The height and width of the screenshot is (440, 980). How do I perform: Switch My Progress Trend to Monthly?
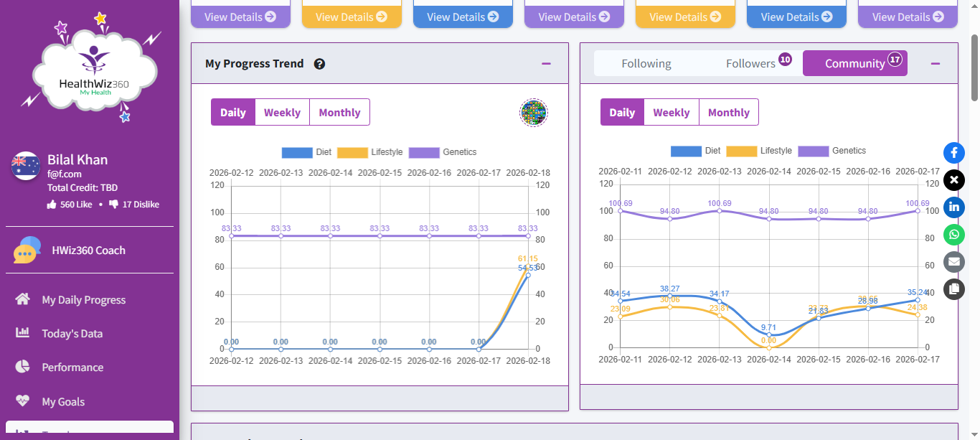pyautogui.click(x=339, y=113)
